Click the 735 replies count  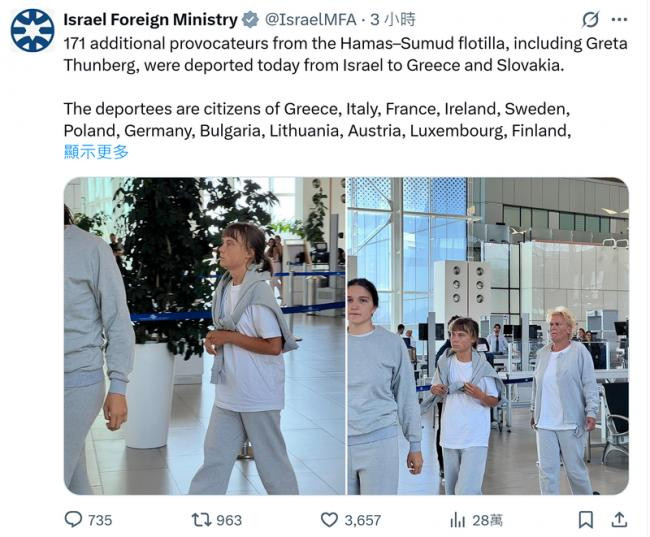100,520
